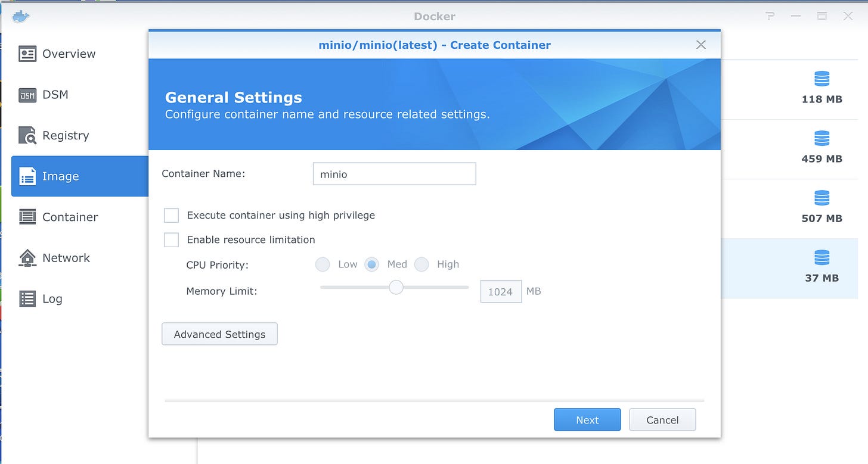Enable Execute container using high privilege
Viewport: 868px width, 464px height.
(172, 215)
